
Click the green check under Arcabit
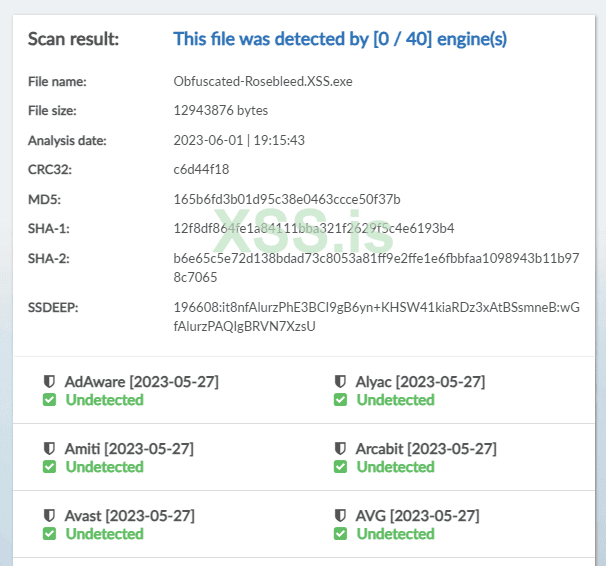pyautogui.click(x=341, y=467)
